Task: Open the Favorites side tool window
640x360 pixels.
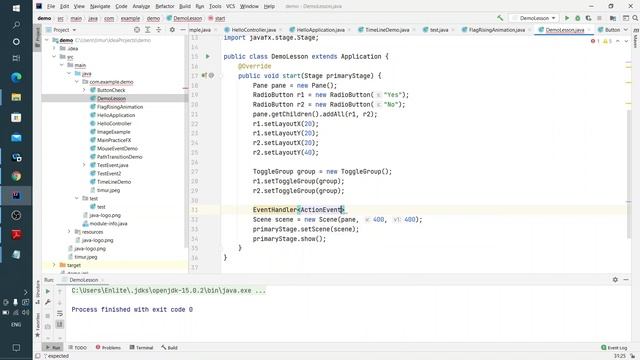Action: coord(37,325)
